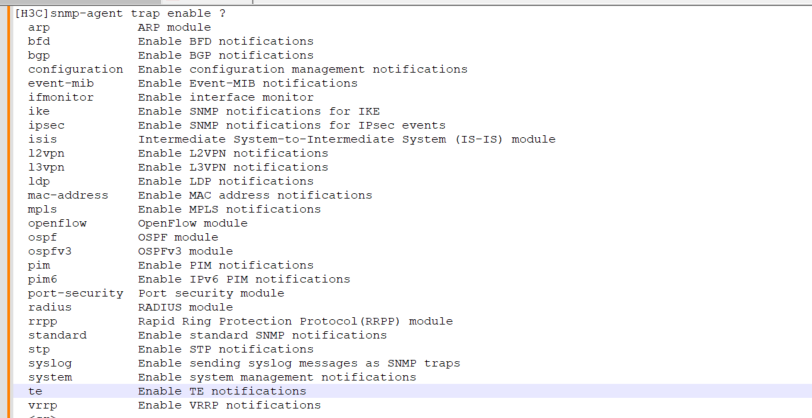The image size is (812, 418).
Task: Click 'Enable sending syslog messages as SNMP traps'
Action: point(299,363)
